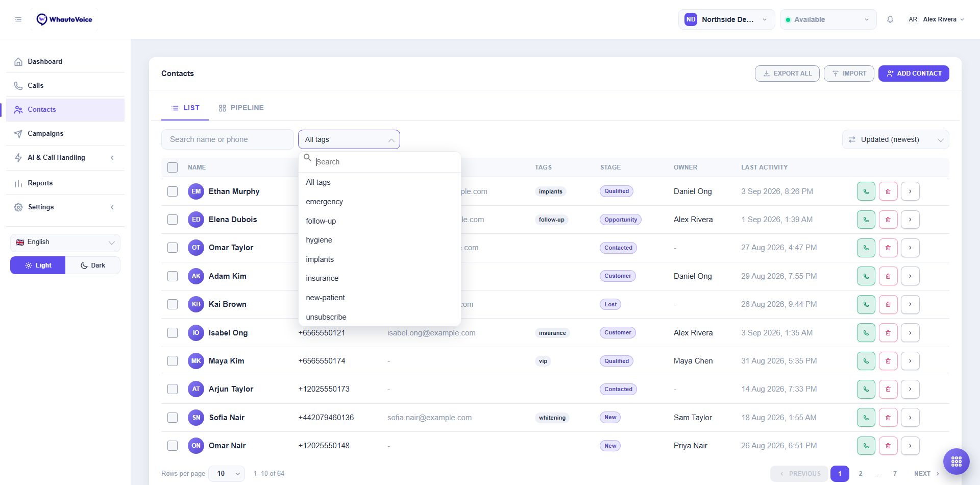
Task: Open the Alex Rivera account menu
Action: (x=936, y=19)
